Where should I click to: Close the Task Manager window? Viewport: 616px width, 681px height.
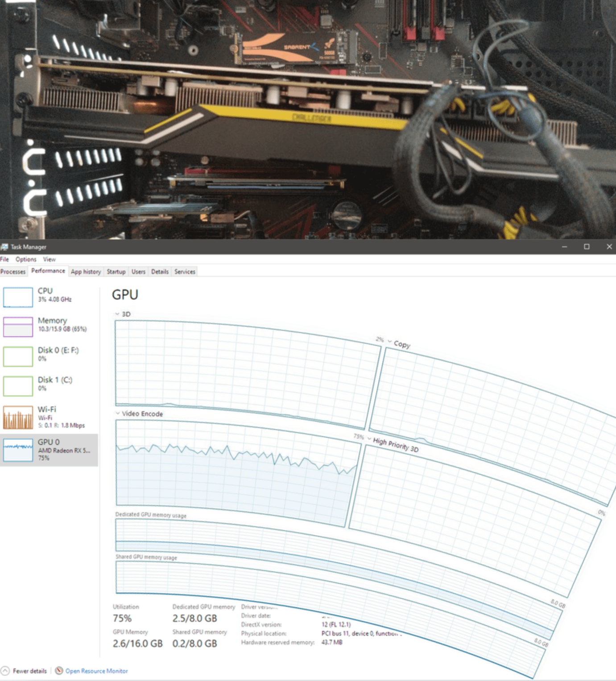click(609, 247)
